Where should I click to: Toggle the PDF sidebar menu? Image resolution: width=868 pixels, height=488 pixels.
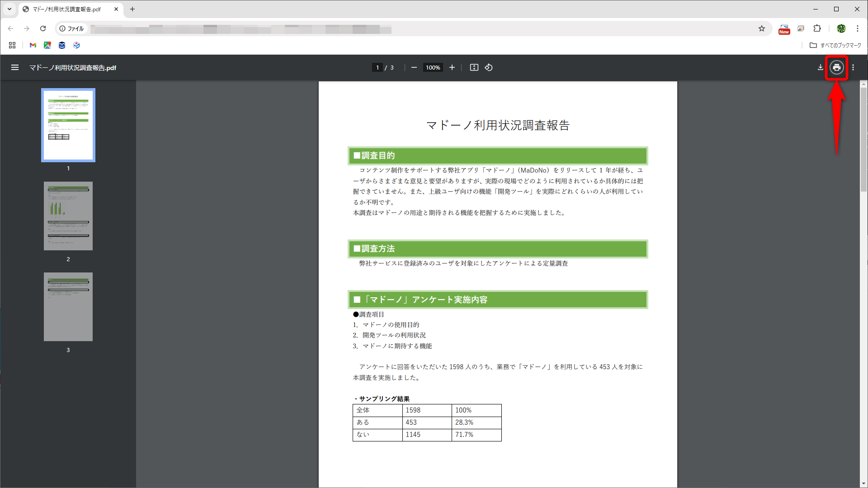coord(15,67)
